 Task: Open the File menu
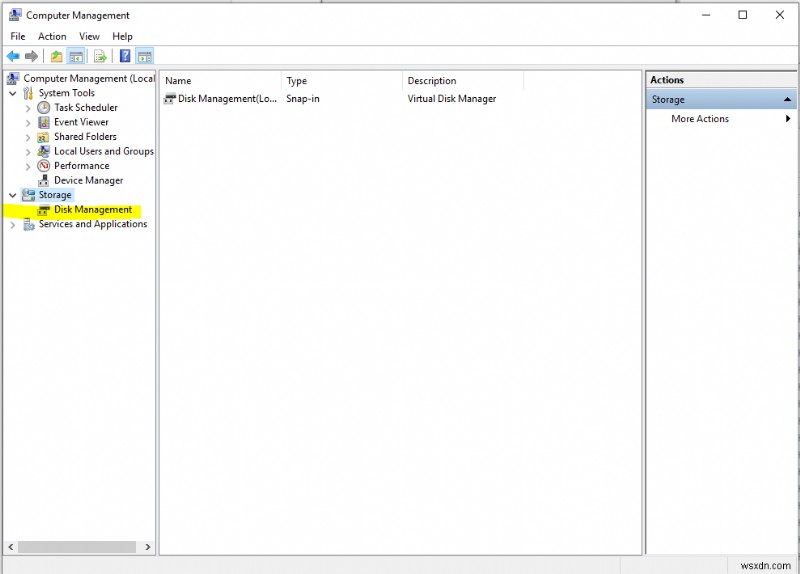pos(18,36)
